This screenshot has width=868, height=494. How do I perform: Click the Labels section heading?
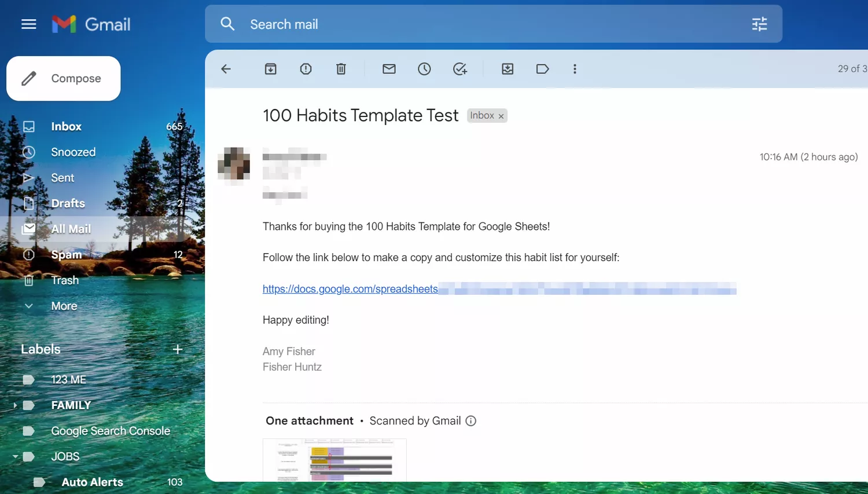pyautogui.click(x=41, y=349)
